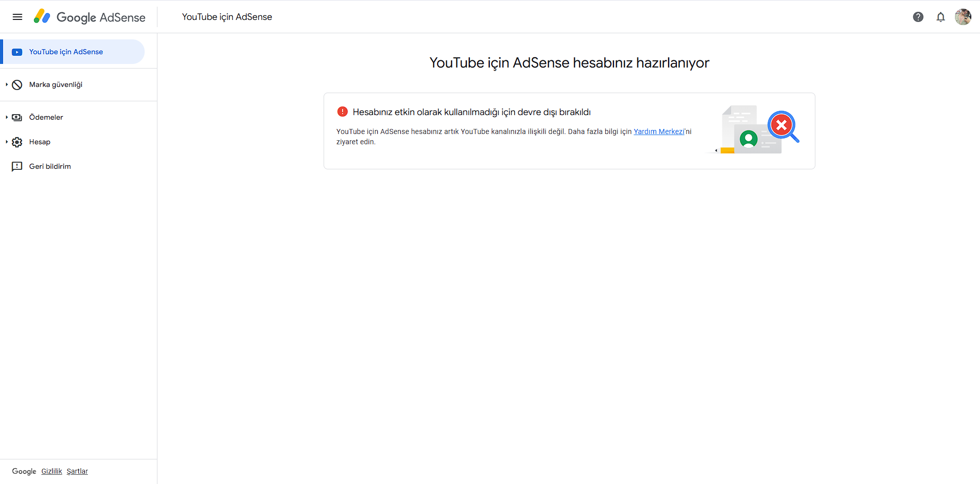
Task: Click the Hesap gear icon
Action: pos(17,142)
